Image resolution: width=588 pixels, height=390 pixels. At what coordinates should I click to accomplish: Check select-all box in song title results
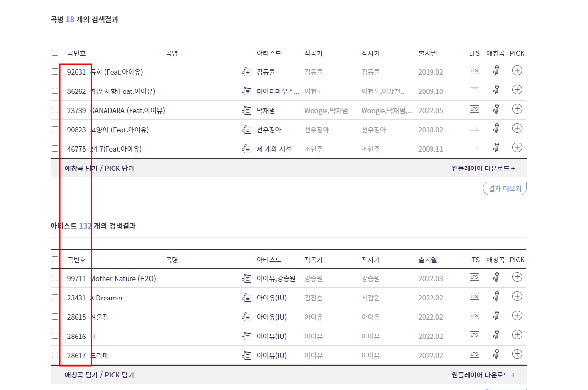[55, 52]
